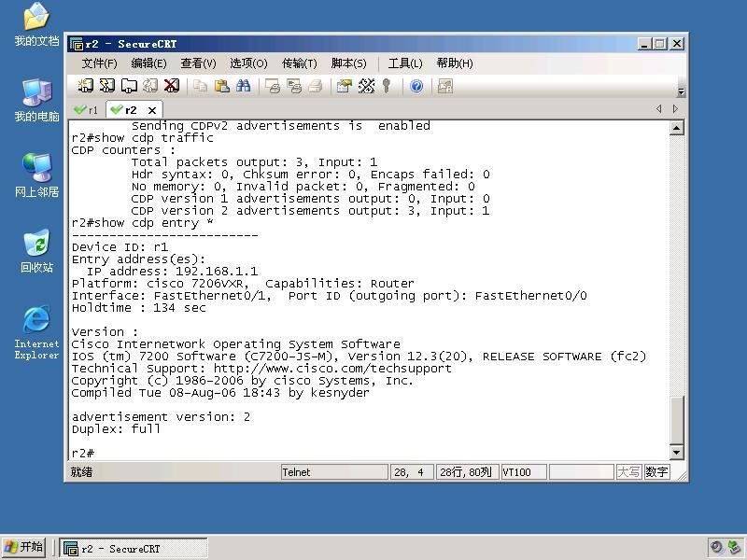The image size is (747, 560).
Task: Click the last greyed toolbar icon
Action: pyautogui.click(x=445, y=86)
